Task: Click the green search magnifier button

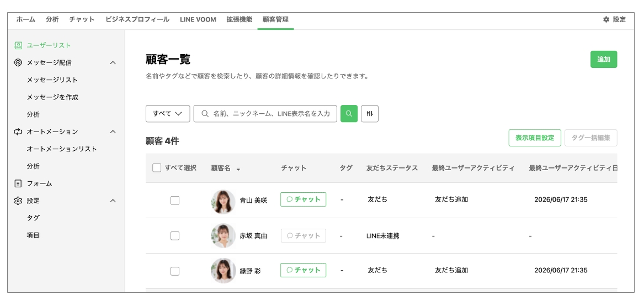Action: (349, 114)
